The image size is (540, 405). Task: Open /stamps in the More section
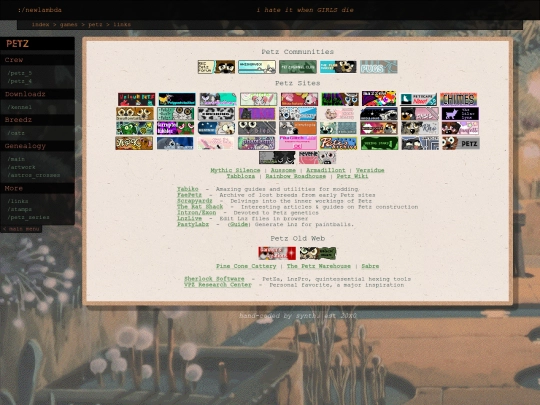(20, 209)
